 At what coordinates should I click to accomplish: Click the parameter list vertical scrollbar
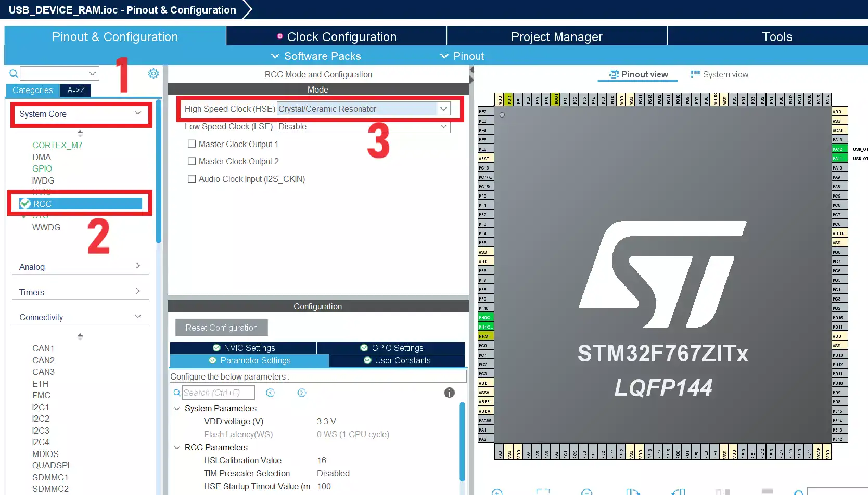pos(462,442)
